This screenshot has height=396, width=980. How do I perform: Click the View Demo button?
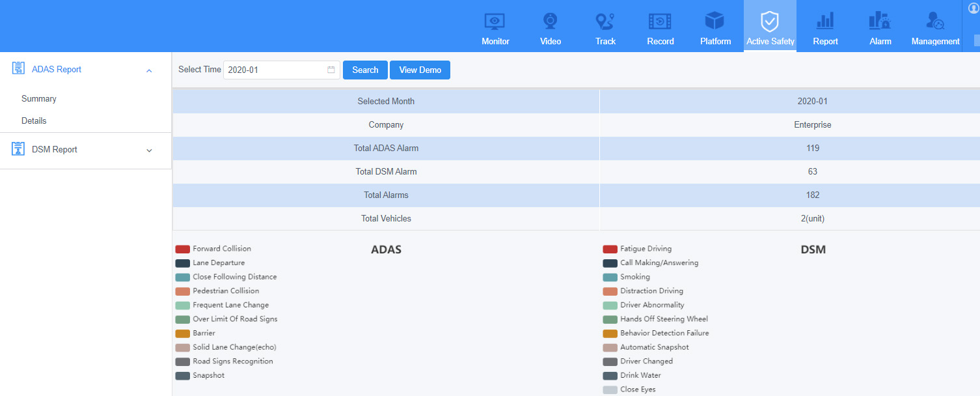point(420,70)
